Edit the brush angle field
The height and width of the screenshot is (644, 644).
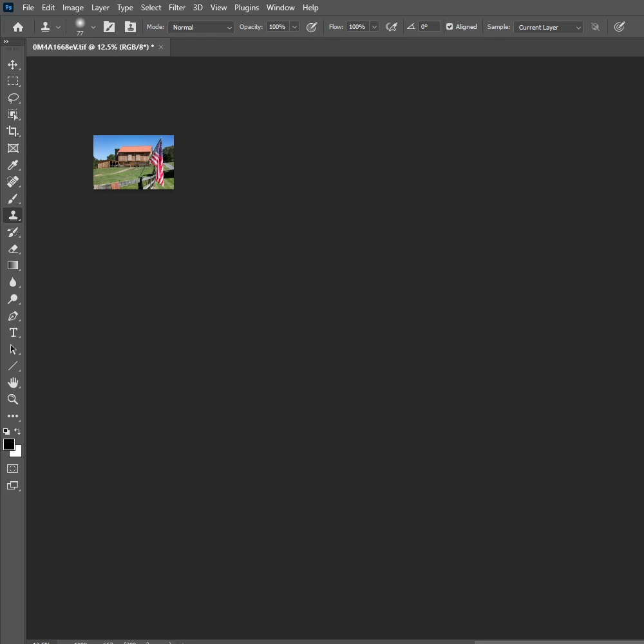click(430, 26)
